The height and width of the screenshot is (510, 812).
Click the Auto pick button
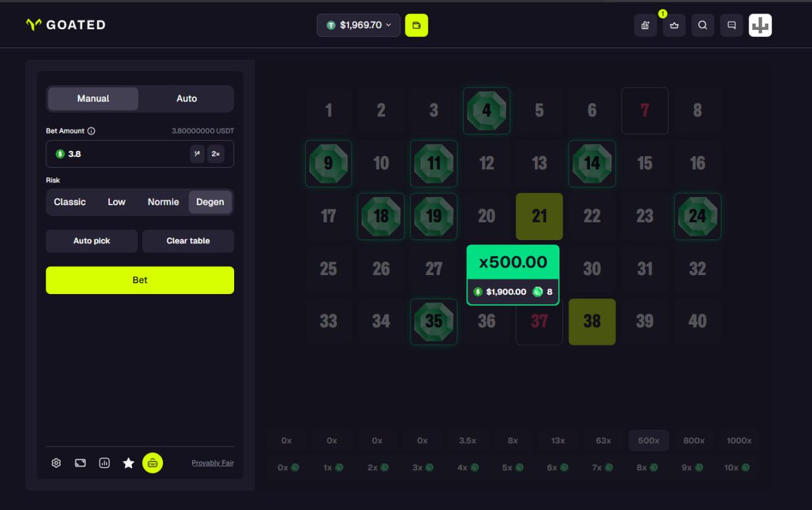pyautogui.click(x=92, y=241)
